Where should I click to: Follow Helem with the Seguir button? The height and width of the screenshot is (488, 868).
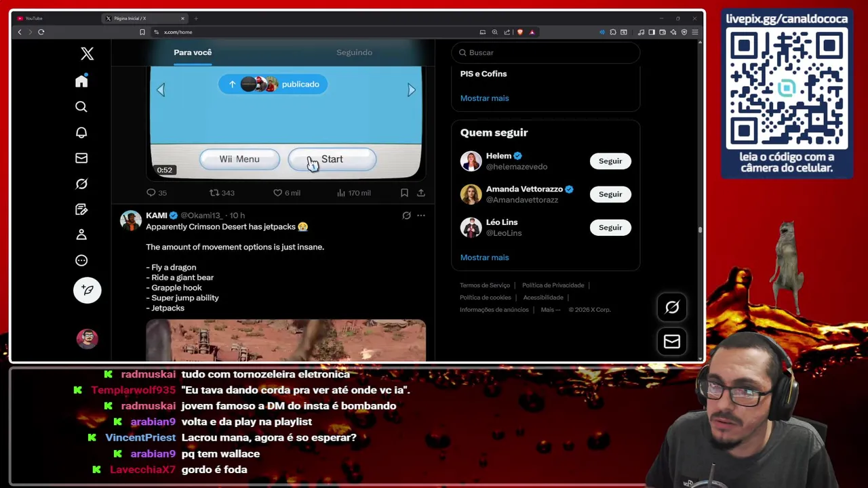[610, 161]
